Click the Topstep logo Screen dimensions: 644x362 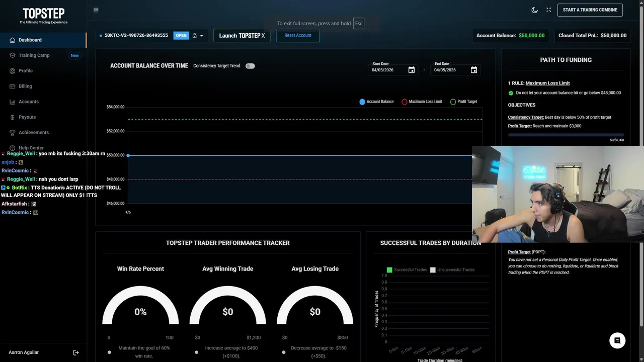pos(43,15)
